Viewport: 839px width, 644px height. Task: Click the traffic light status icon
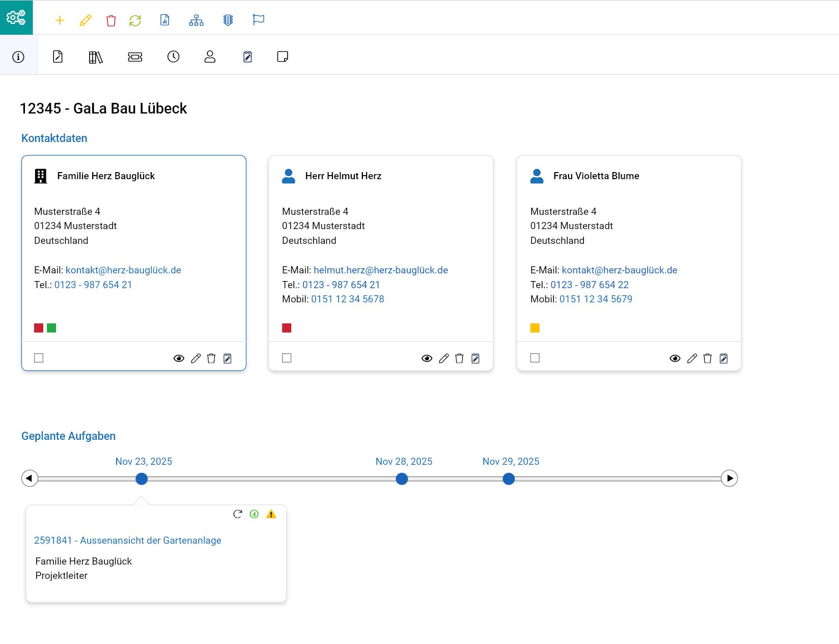228,20
